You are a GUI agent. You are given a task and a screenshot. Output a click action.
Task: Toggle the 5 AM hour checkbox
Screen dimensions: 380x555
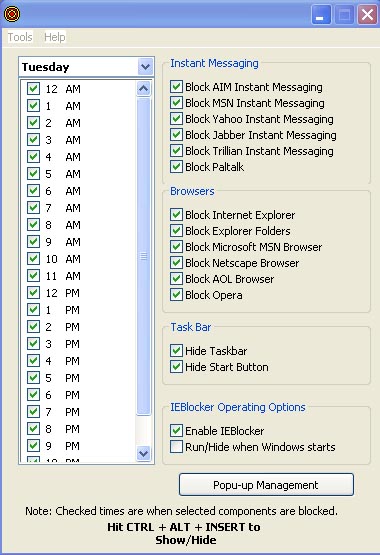[x=33, y=173]
